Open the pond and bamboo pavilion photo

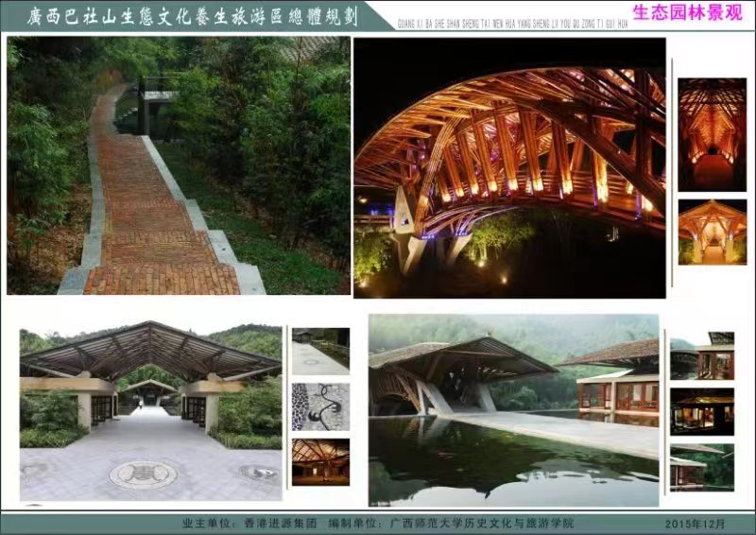pyautogui.click(x=513, y=410)
